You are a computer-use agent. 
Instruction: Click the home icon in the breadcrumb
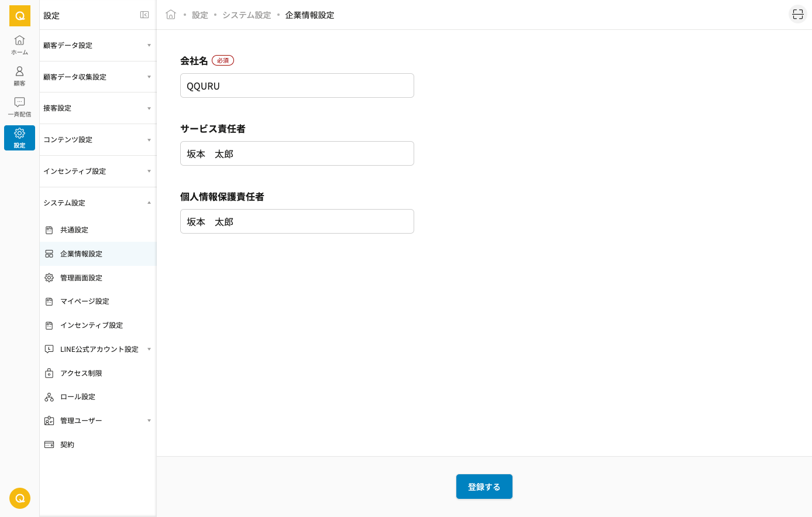[171, 15]
